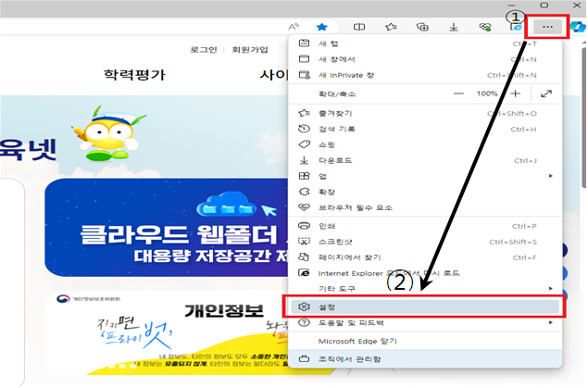This screenshot has height=388, width=588.
Task: Click the yellow mascot character image
Action: (x=108, y=133)
